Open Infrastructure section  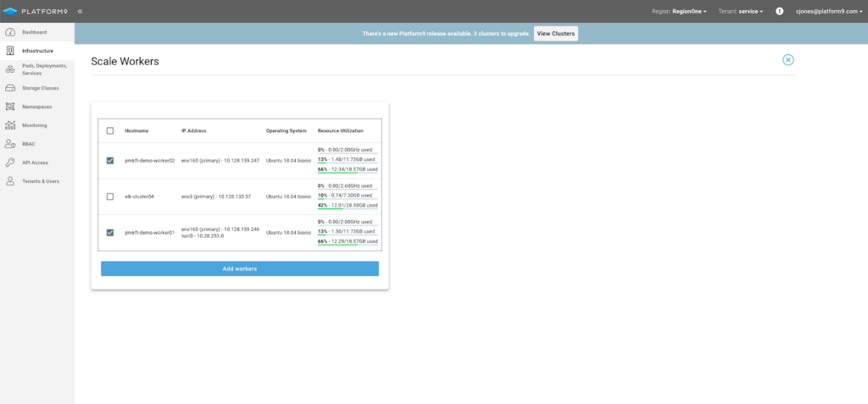pyautogui.click(x=37, y=51)
